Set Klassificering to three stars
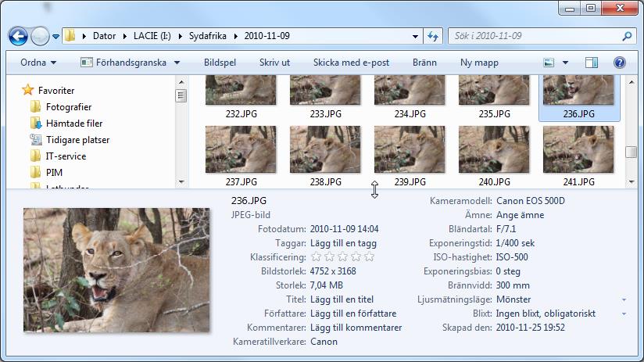 pos(342,257)
